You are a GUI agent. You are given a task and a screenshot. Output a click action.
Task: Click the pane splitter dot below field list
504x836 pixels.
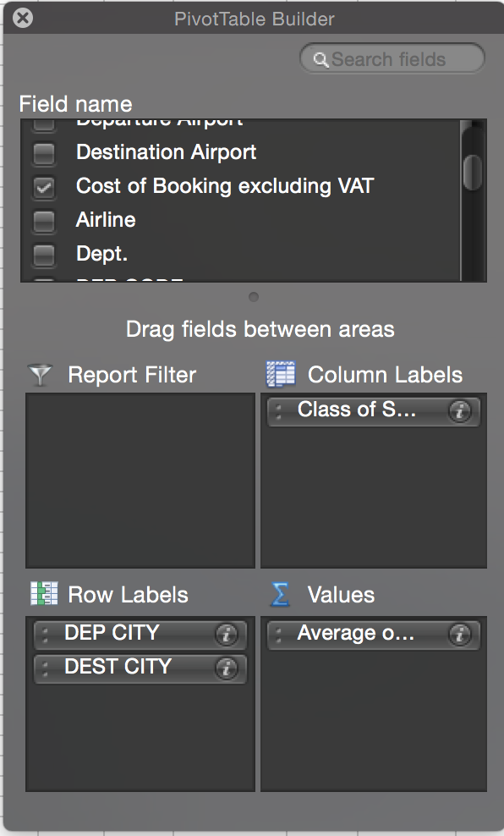pyautogui.click(x=254, y=297)
